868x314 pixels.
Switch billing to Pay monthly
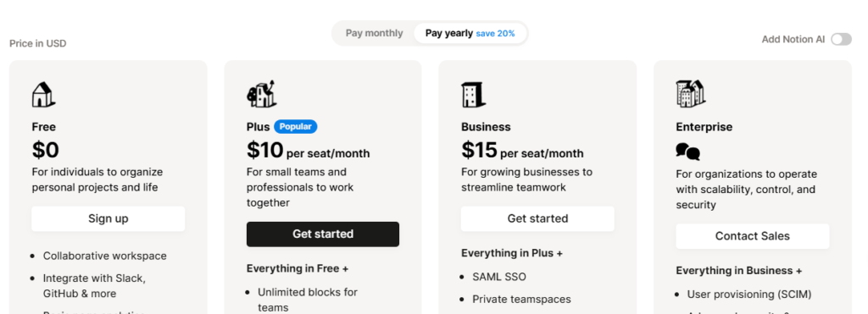click(374, 33)
